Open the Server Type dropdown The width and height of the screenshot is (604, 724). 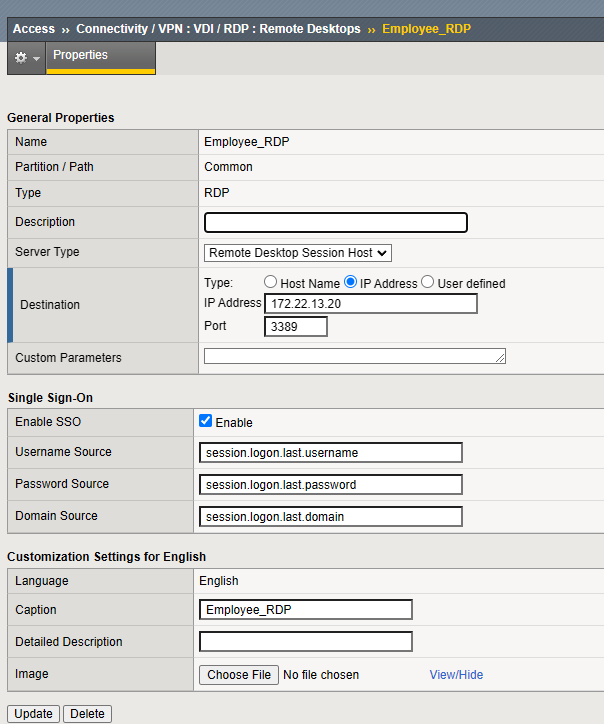point(298,253)
